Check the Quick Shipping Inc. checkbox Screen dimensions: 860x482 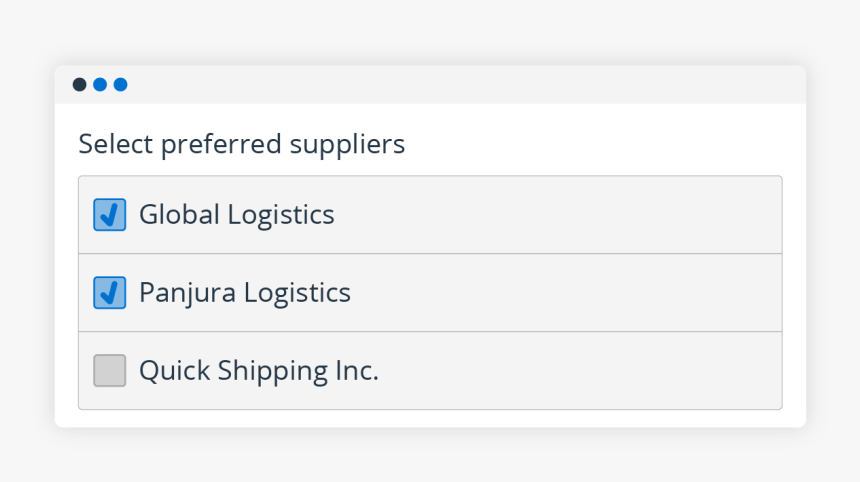point(110,371)
